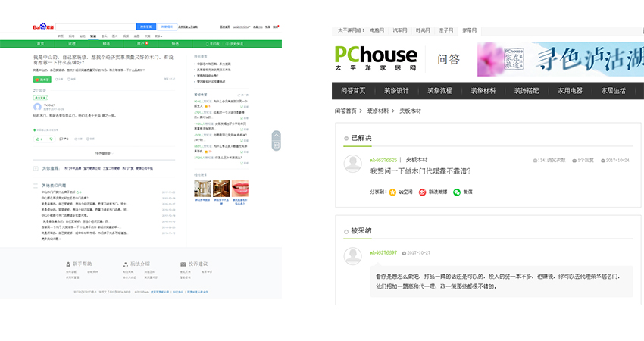Screen dimensions: 644x341
Task: Click the answerer's round avatar on Baidu page
Action: point(37,108)
